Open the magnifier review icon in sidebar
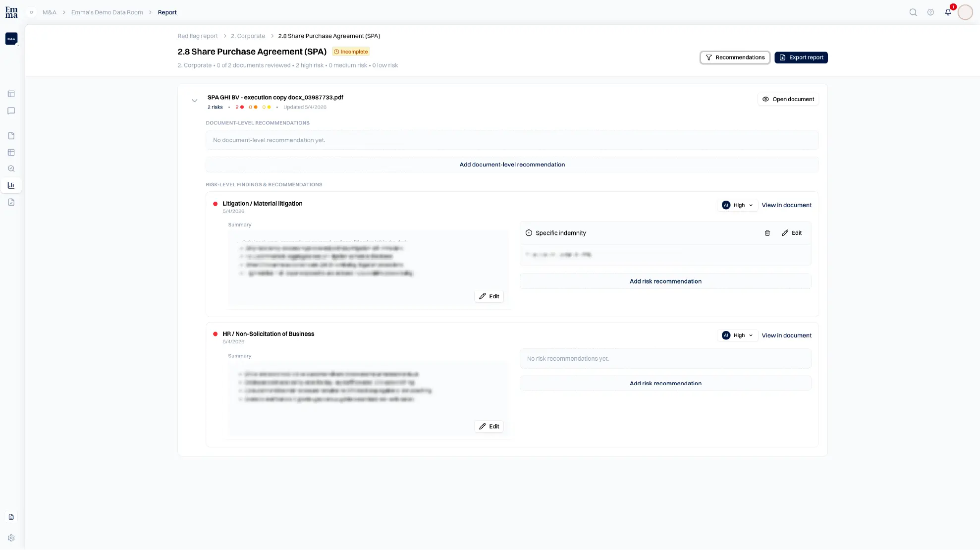This screenshot has width=980, height=550. click(x=11, y=169)
